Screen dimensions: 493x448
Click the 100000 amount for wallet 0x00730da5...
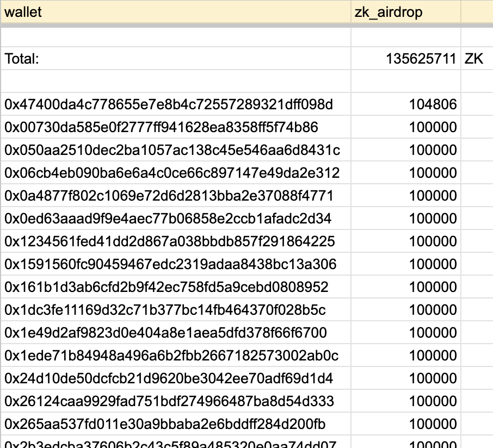(x=406, y=127)
